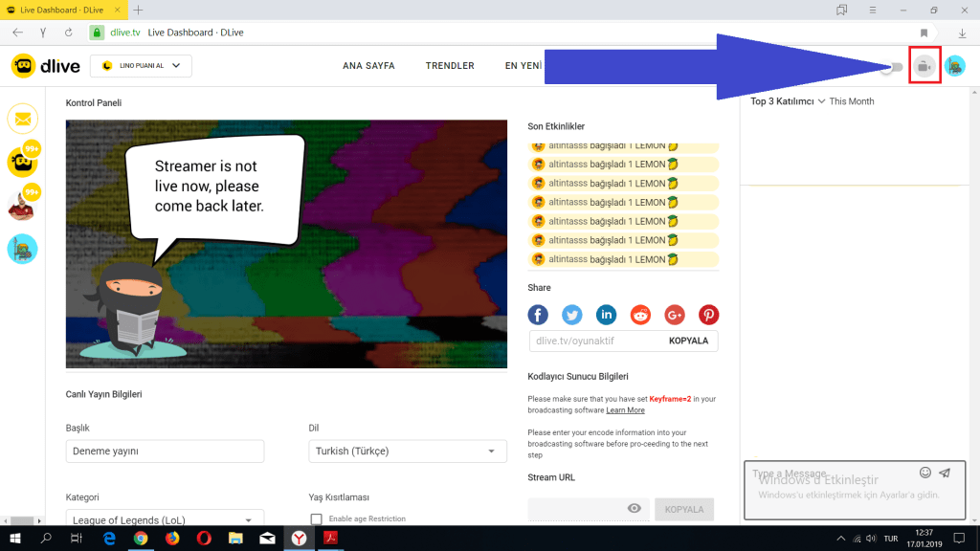Launch Firefox from taskbar

coord(172,538)
